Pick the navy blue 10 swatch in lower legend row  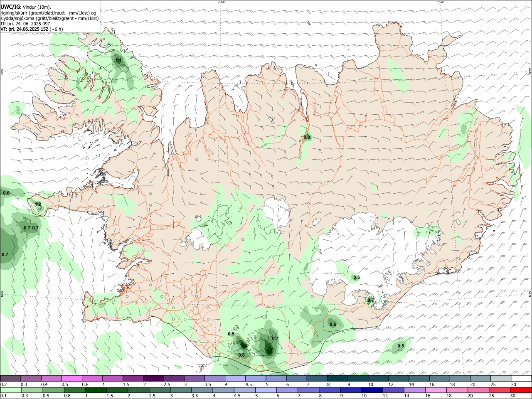372,390
